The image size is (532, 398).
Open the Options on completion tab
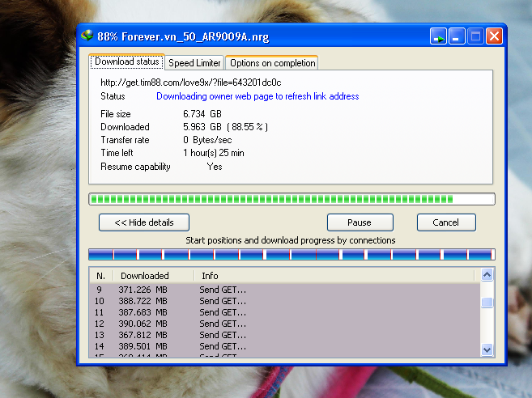click(272, 63)
